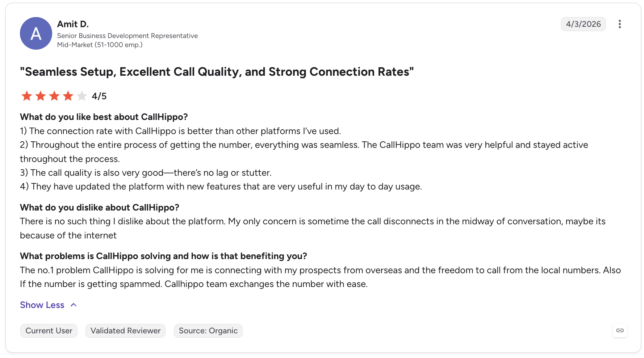The image size is (644, 358).
Task: Select the fourth rating star
Action: pos(68,96)
